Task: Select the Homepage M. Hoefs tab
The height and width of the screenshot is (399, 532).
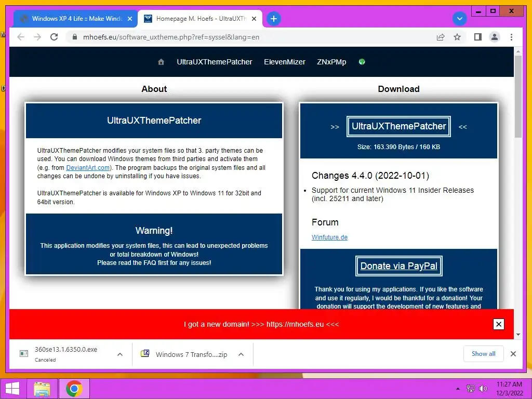Action: [x=200, y=19]
